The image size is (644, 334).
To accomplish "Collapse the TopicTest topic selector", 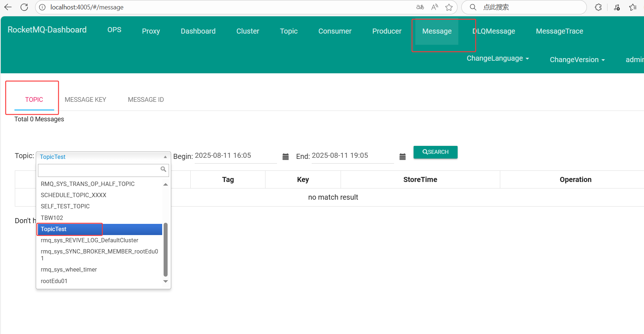I will [x=103, y=157].
